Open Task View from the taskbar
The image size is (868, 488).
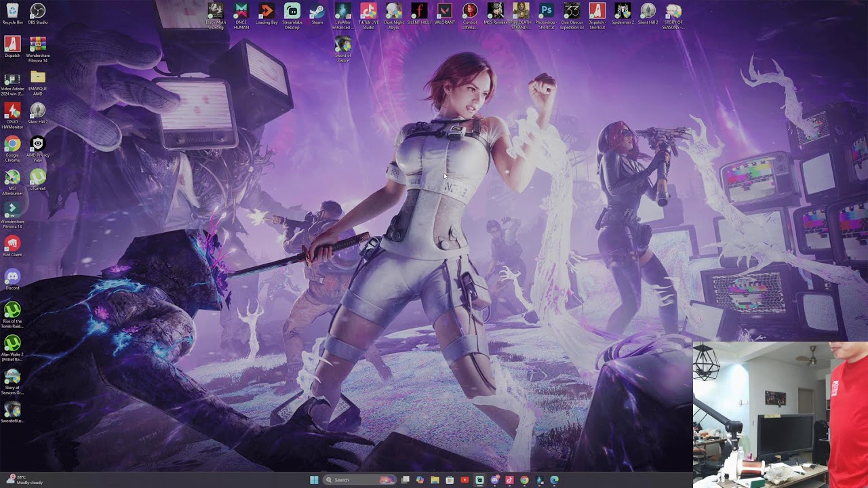click(x=405, y=480)
